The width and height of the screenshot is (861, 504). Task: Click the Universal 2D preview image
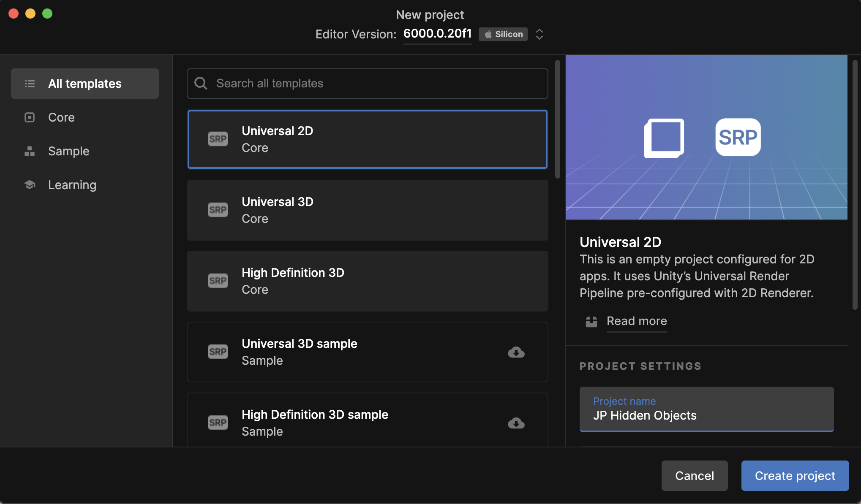pos(706,137)
